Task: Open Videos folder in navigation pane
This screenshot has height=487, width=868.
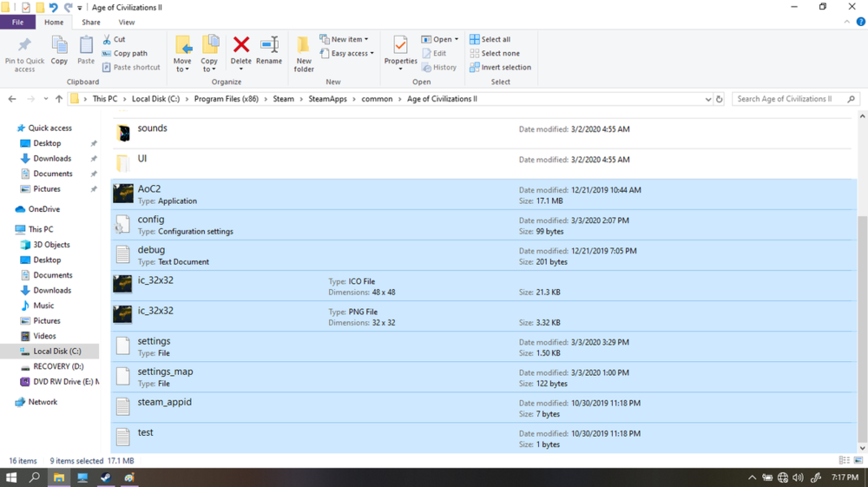Action: pyautogui.click(x=44, y=336)
